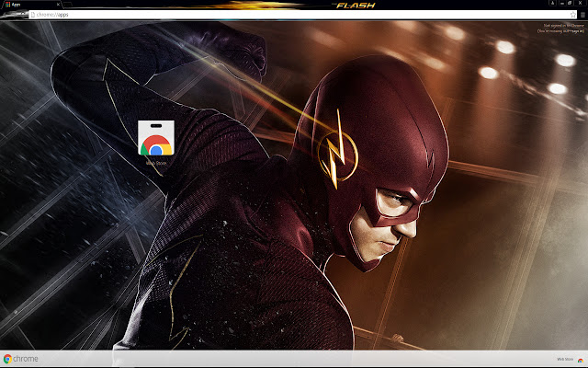
Task: Click the Chrome logo in the footer
Action: coord(20,359)
